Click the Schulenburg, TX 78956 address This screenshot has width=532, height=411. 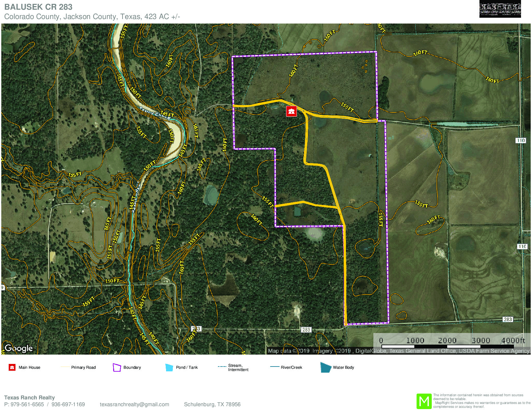pos(212,404)
